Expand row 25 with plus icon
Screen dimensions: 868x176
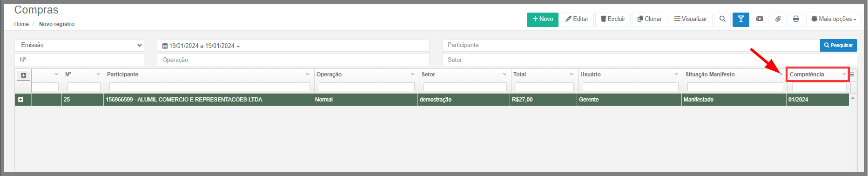point(20,100)
